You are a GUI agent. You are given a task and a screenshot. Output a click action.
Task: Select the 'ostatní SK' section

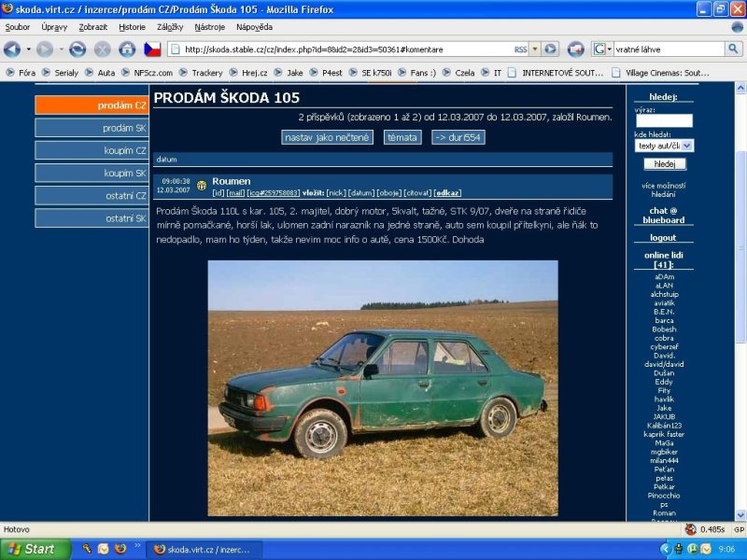pos(92,218)
